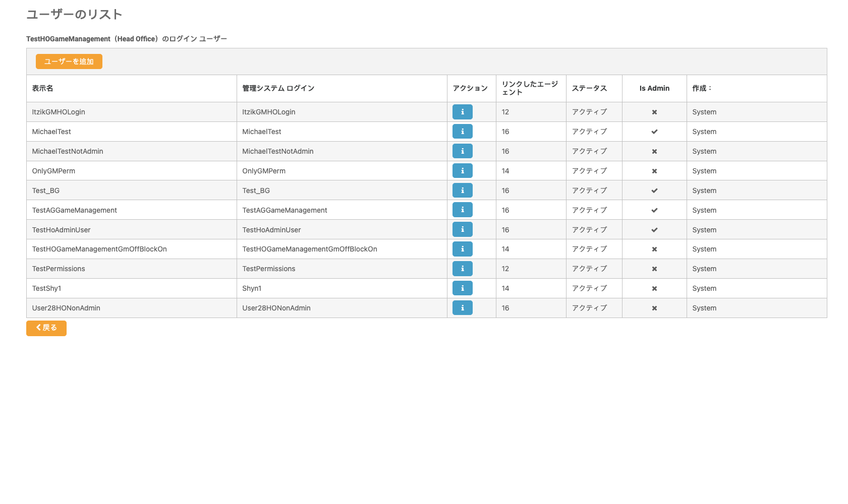848x504 pixels.
Task: Click info icon for TestHoAdminUser
Action: 462,229
